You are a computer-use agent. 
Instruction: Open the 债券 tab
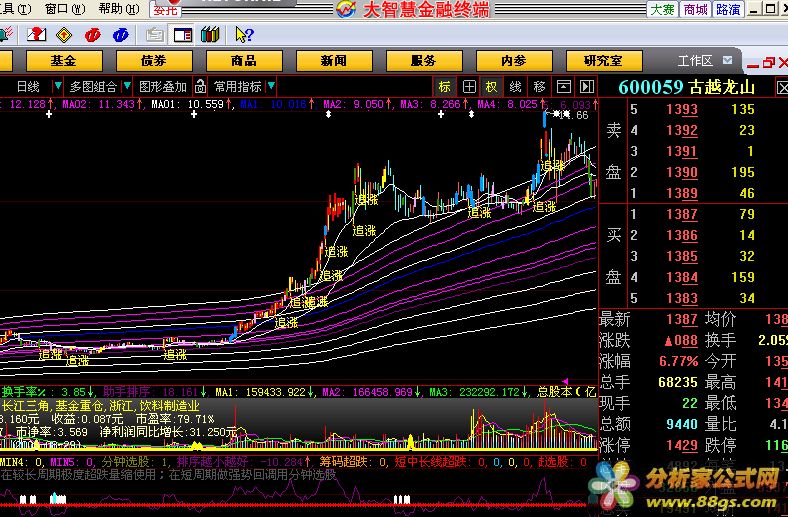(154, 61)
